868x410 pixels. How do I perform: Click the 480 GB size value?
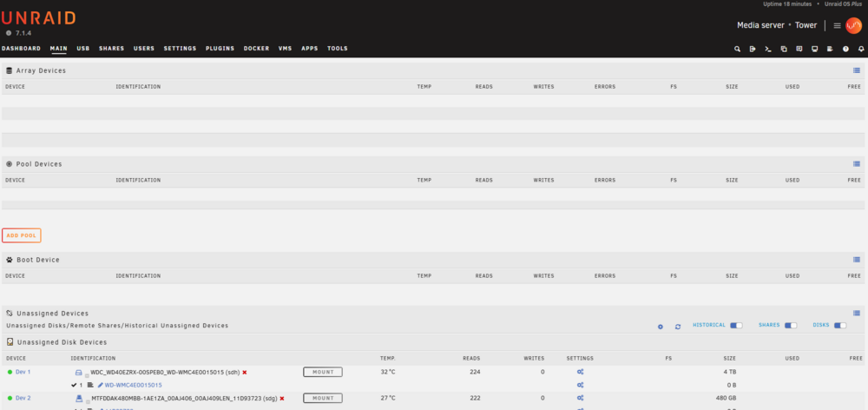727,398
